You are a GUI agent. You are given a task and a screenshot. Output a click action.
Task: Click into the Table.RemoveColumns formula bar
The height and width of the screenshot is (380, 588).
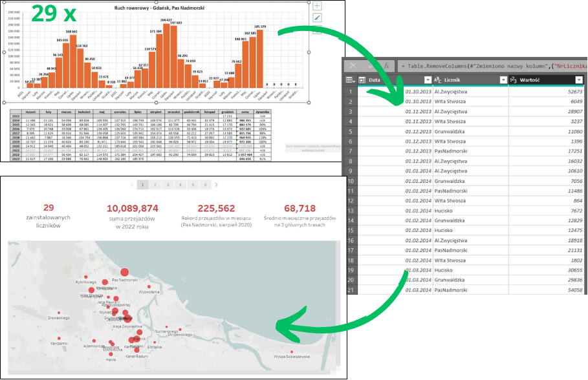492,66
